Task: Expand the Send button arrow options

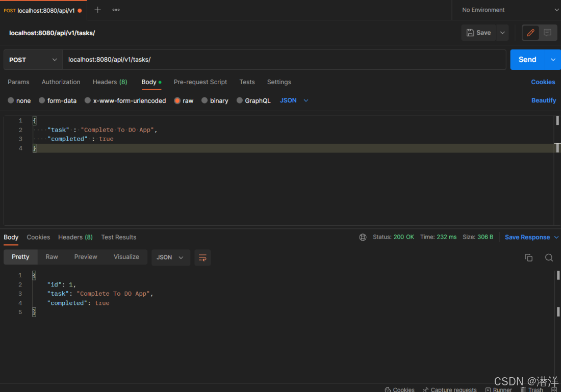Action: click(553, 60)
